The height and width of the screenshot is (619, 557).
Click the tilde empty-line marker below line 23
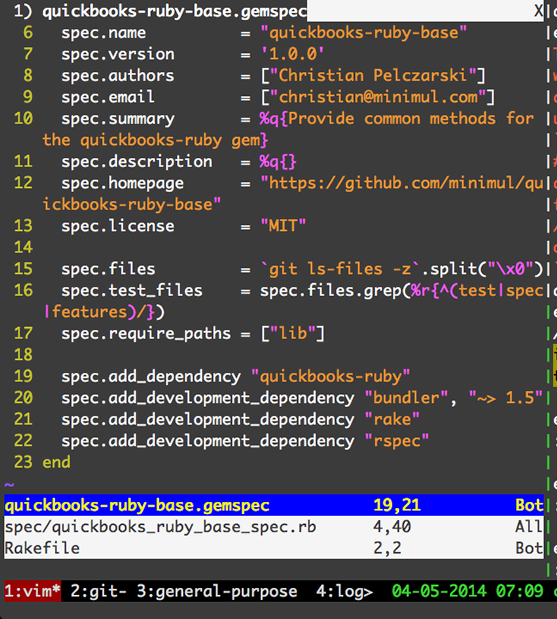pos(9,484)
